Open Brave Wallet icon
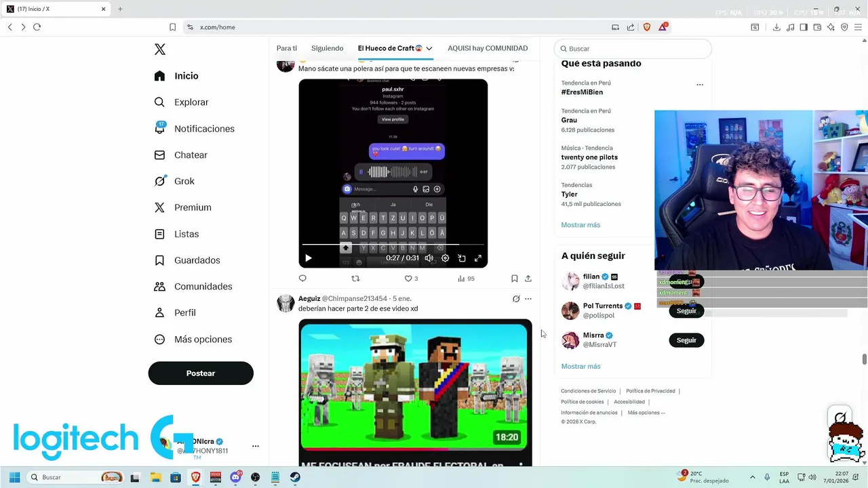 [x=817, y=27]
